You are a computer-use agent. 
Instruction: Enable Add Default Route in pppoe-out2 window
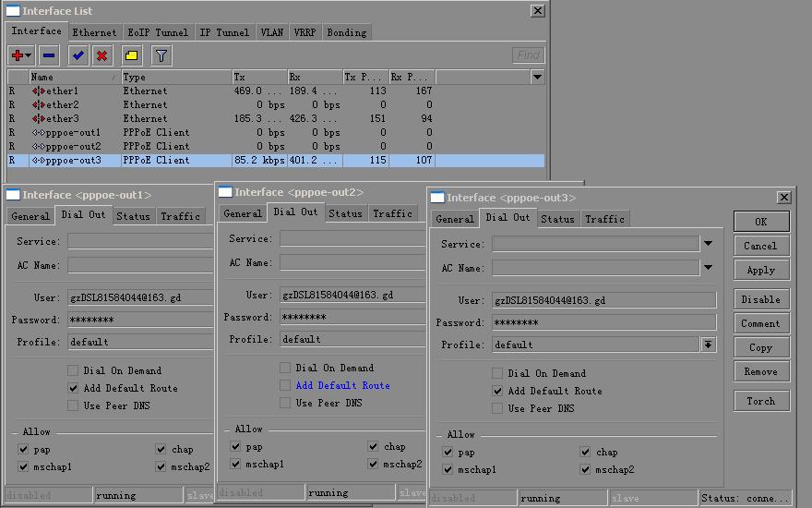click(286, 385)
